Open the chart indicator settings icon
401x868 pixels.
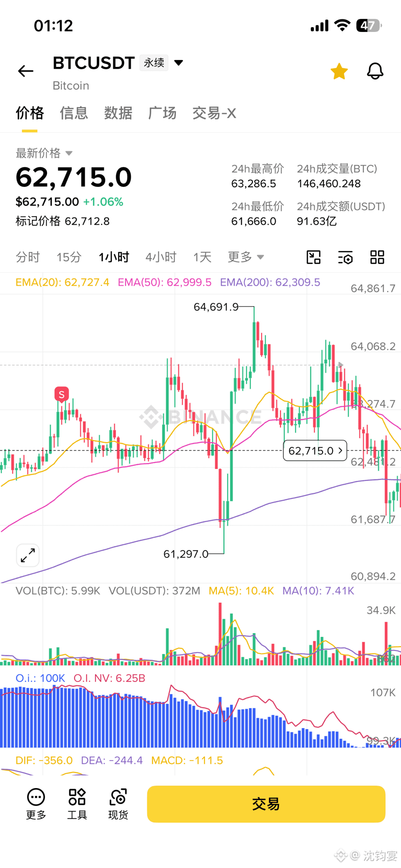[345, 257]
